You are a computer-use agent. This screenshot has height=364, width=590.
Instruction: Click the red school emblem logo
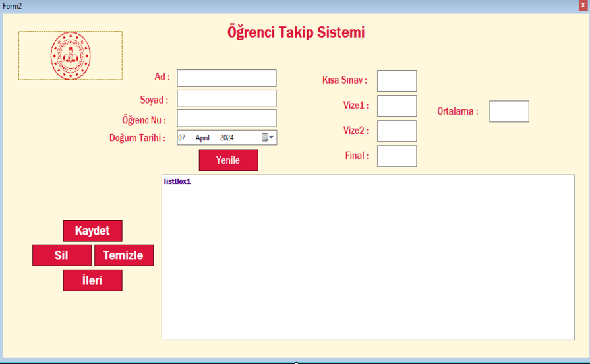click(71, 56)
